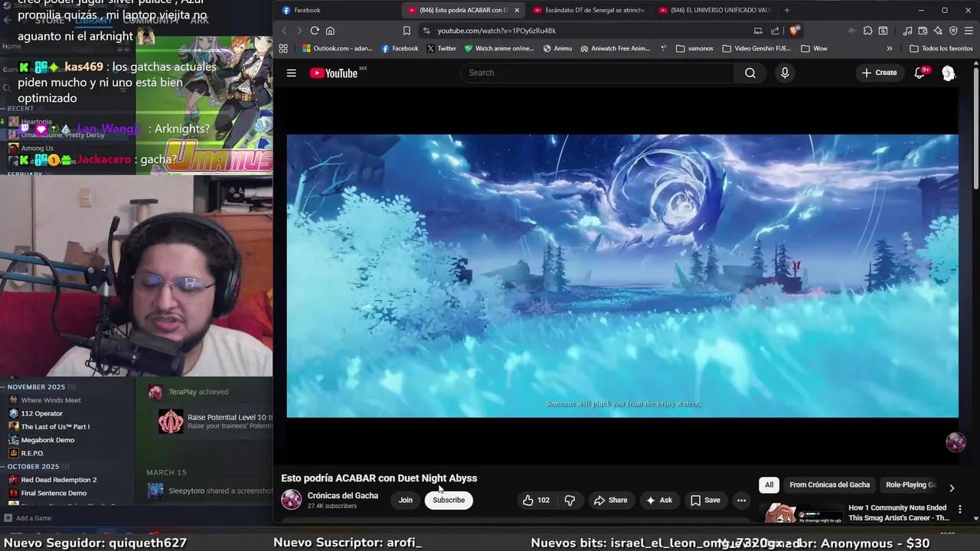Viewport: 980px width, 551px height.
Task: Open the Brave VPN shield toolbar icon
Action: coord(953,31)
